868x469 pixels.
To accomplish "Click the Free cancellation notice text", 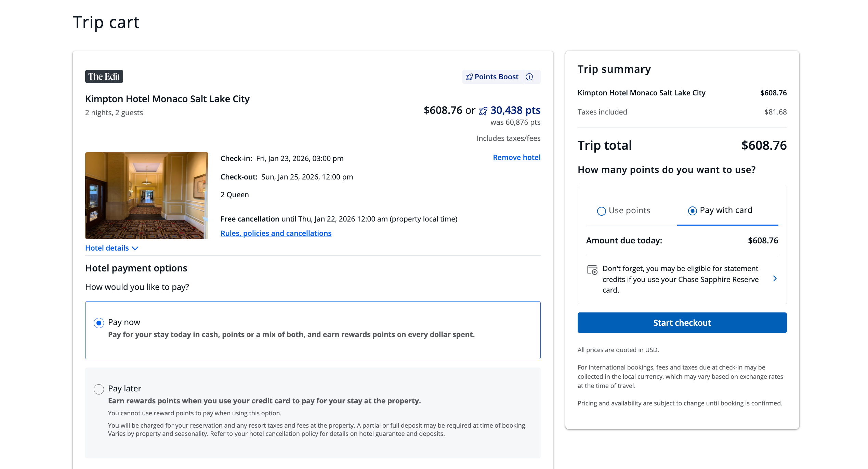I will point(339,219).
